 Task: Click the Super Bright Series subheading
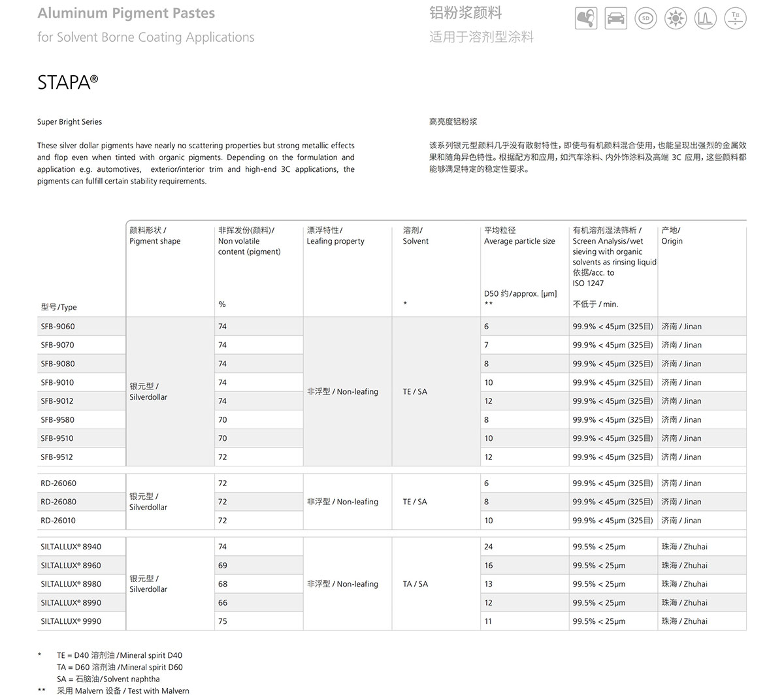click(69, 122)
